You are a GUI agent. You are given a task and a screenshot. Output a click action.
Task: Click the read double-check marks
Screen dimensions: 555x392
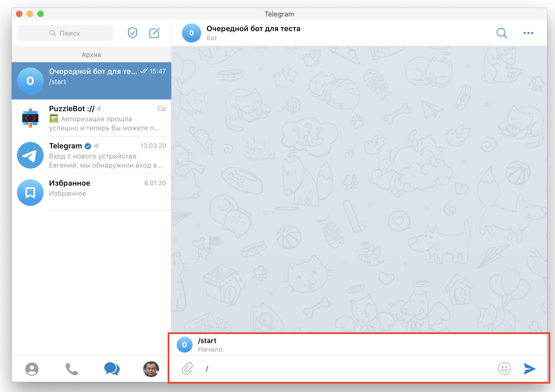[x=144, y=71]
